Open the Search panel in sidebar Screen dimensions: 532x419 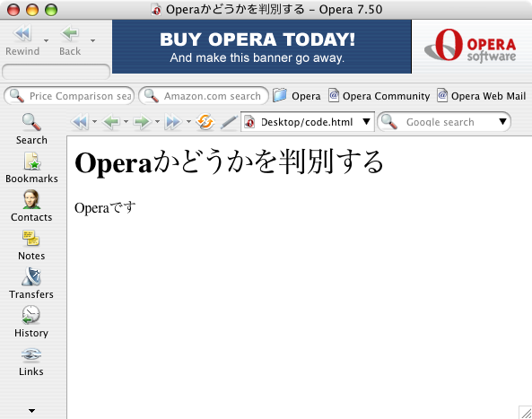[31, 129]
